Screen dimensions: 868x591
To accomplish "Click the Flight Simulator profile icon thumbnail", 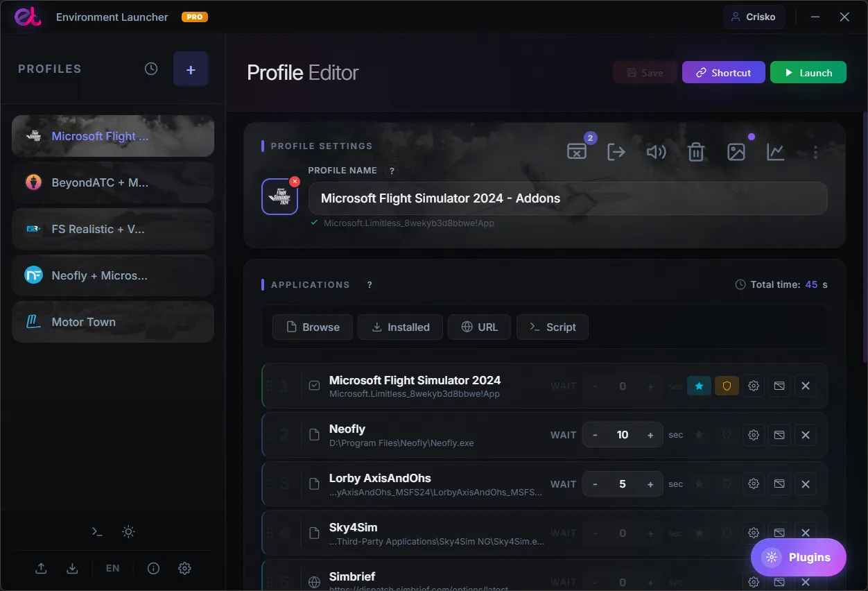I will click(279, 197).
